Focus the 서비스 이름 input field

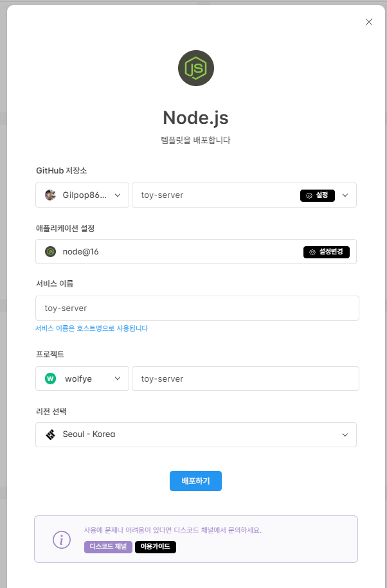click(197, 308)
